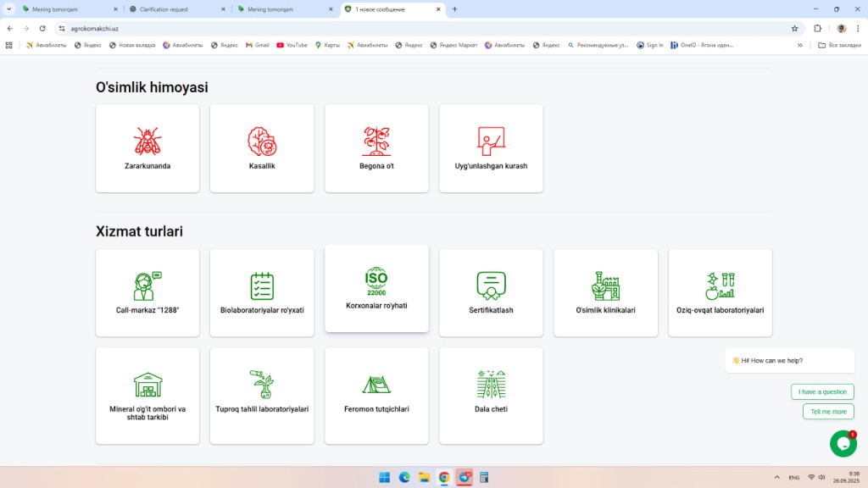Click the "I have a question" button
Screen dimensions: 868x488
[x=822, y=391]
